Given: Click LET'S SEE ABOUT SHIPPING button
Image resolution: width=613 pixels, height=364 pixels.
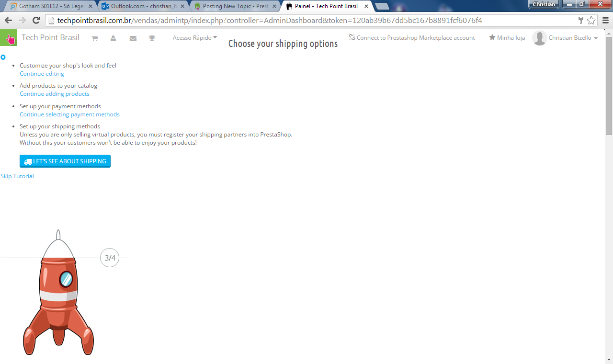Looking at the screenshot, I should pyautogui.click(x=65, y=161).
